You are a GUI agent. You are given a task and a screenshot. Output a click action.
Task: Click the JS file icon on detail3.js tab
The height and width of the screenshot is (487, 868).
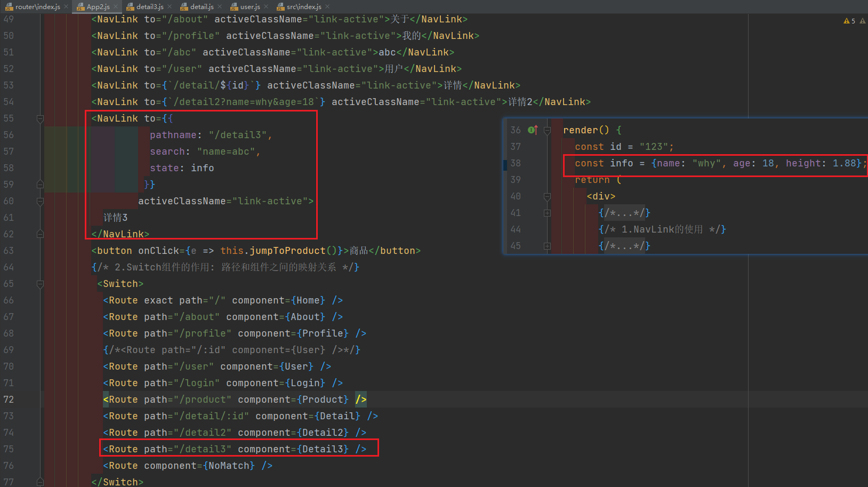tap(130, 6)
